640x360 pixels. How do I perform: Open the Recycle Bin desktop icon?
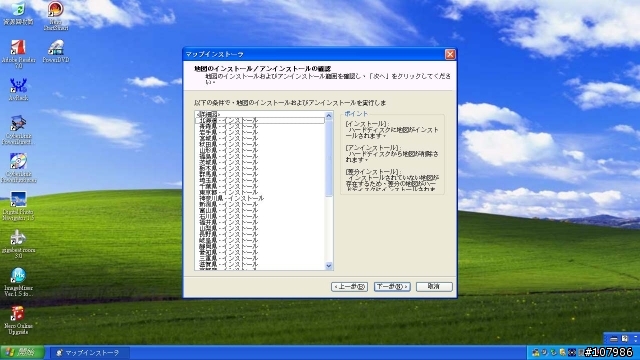pos(18,13)
